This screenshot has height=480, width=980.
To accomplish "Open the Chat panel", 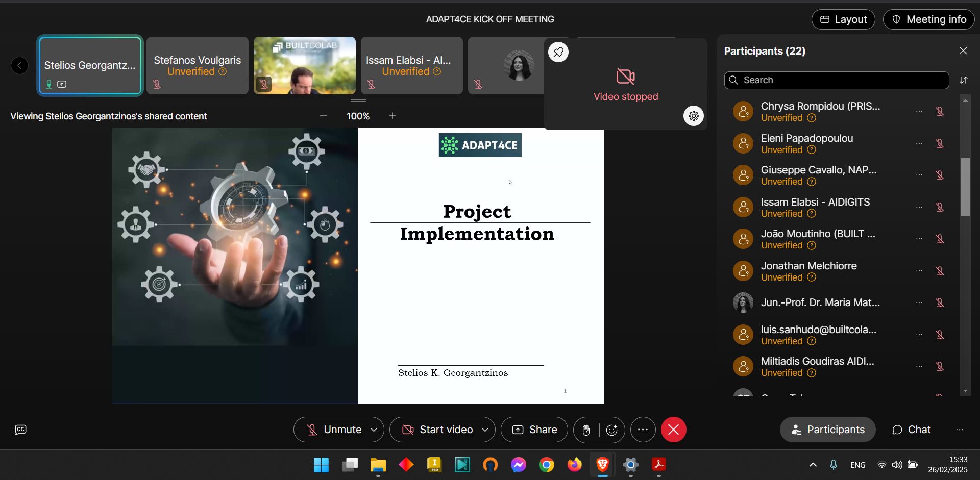I will click(912, 430).
